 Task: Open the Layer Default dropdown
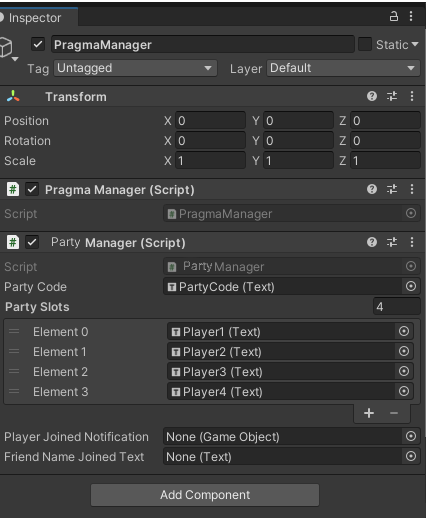(x=343, y=68)
